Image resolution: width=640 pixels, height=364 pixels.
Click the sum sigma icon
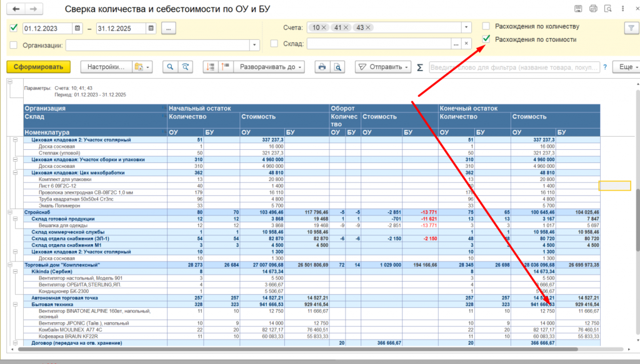tap(419, 67)
